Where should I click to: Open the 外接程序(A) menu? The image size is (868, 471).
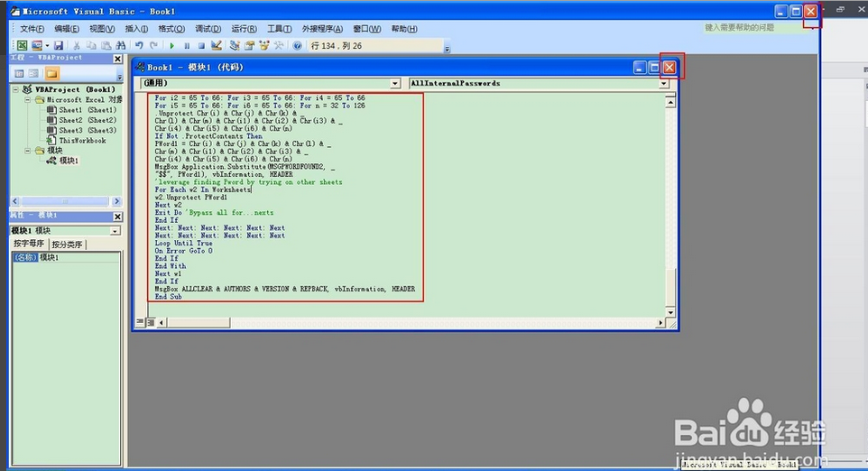[x=322, y=29]
